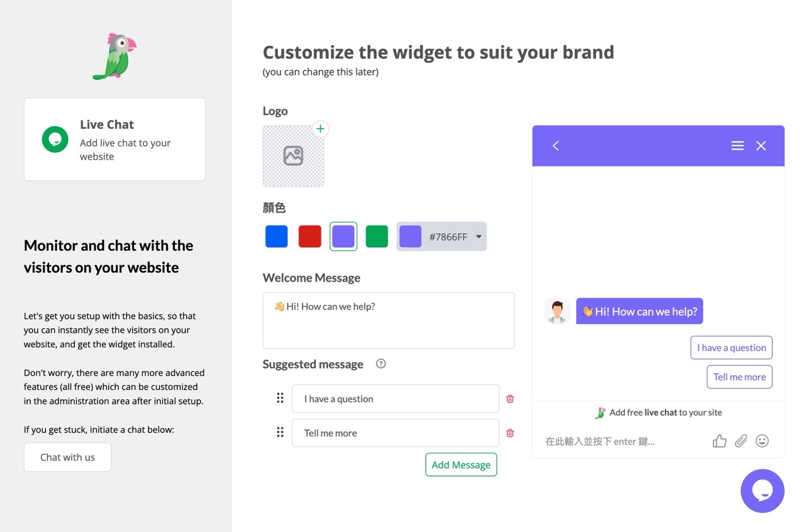This screenshot has height=532, width=805.
Task: Pick the green color swatch
Action: [x=377, y=236]
